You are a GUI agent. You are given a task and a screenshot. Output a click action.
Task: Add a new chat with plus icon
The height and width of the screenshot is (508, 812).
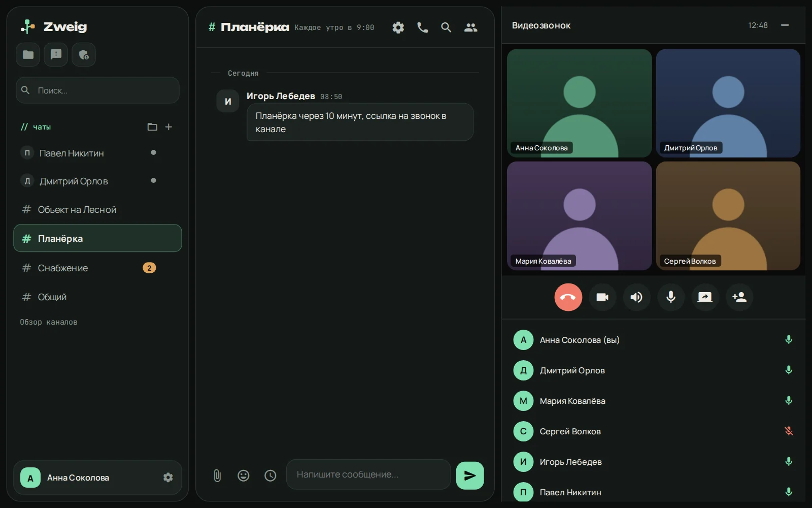[168, 127]
